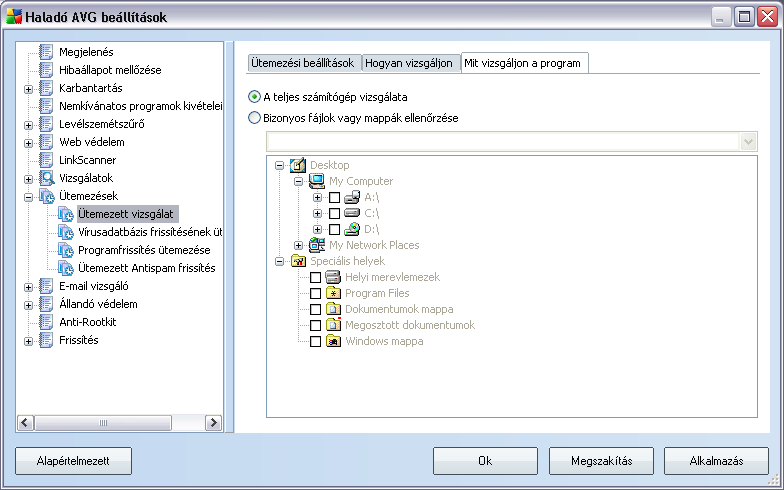Switch to Ütemezési beállítások tab
Screen dimensions: 784x490
pyautogui.click(x=303, y=63)
